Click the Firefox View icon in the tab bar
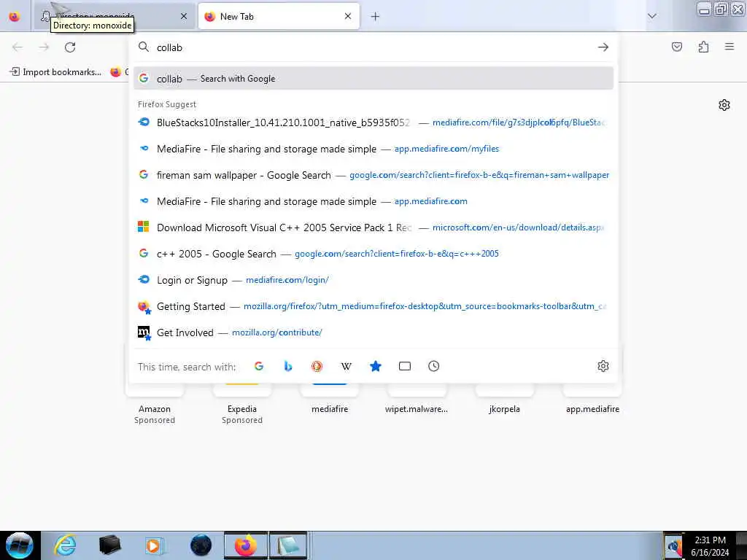The height and width of the screenshot is (560, 747). (x=15, y=17)
